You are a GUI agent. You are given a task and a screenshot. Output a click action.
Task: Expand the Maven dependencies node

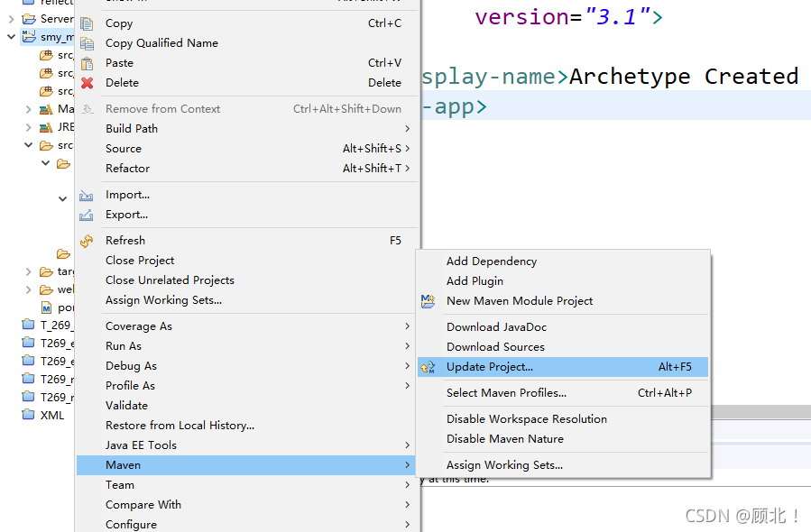point(29,109)
